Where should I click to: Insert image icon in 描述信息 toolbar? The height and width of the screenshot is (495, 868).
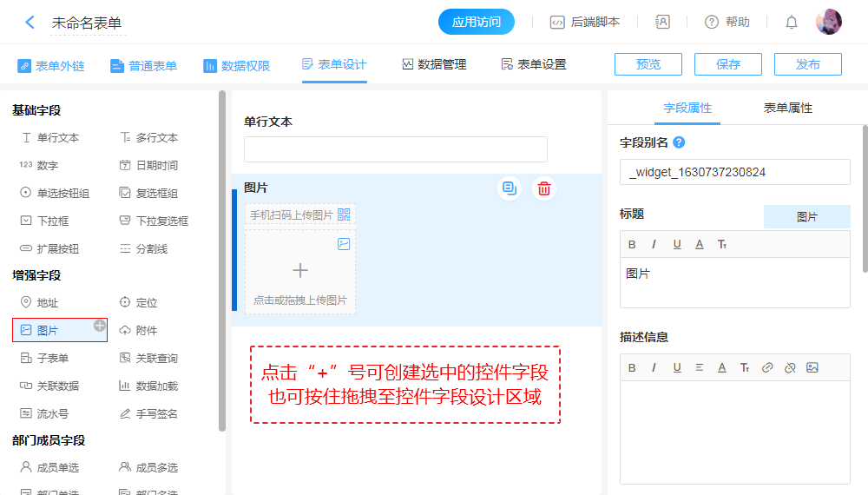[x=812, y=367]
